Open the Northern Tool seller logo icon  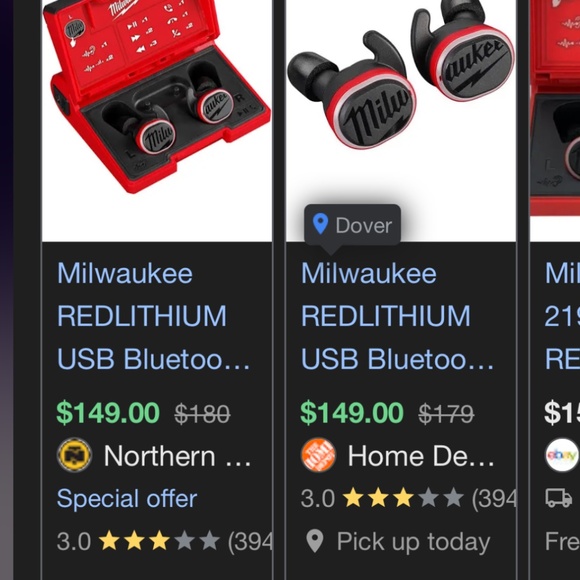pos(74,455)
